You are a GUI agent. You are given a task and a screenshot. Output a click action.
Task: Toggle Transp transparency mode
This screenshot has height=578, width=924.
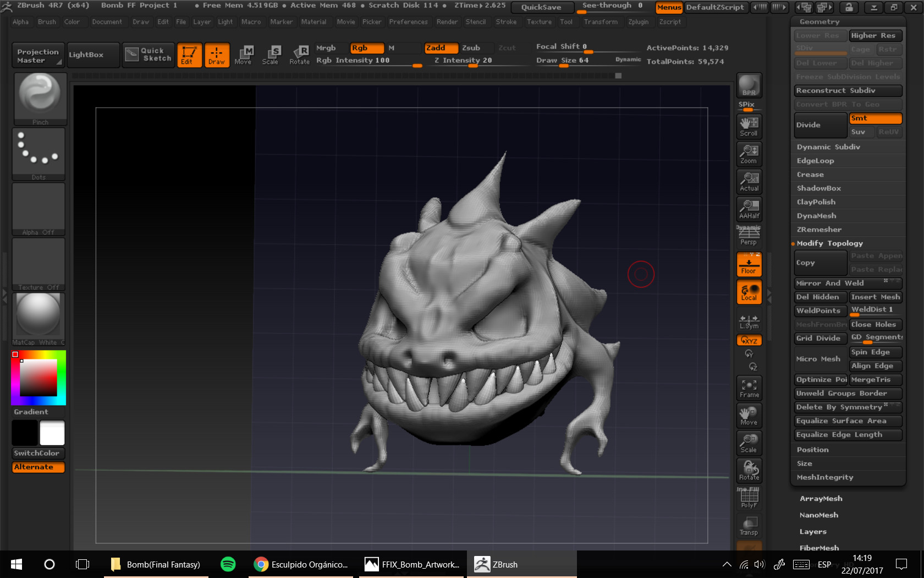click(x=749, y=526)
